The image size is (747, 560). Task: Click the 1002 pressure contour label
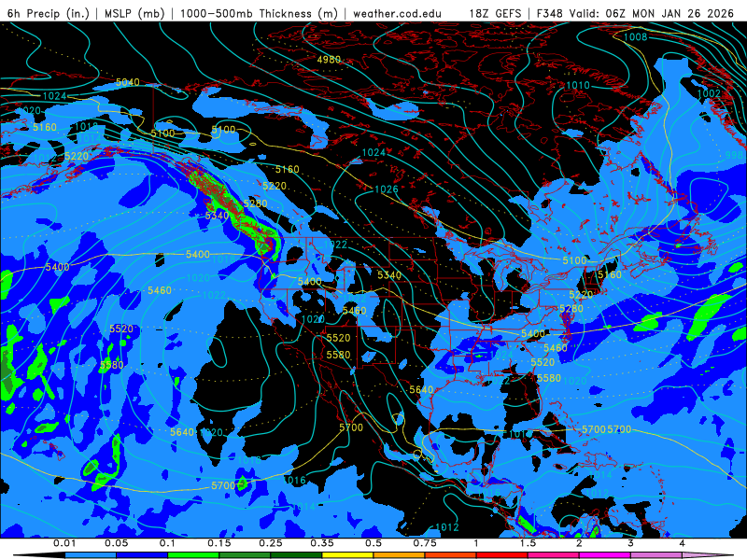tap(709, 93)
